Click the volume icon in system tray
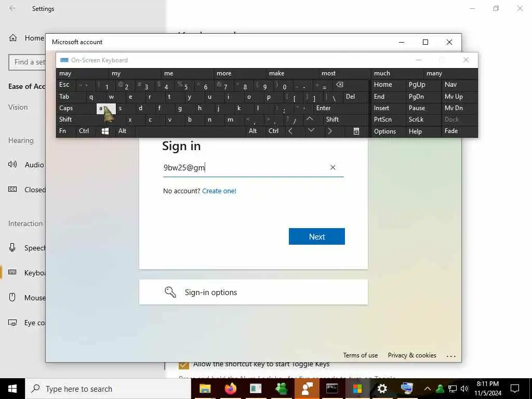532x399 pixels. pyautogui.click(x=464, y=389)
